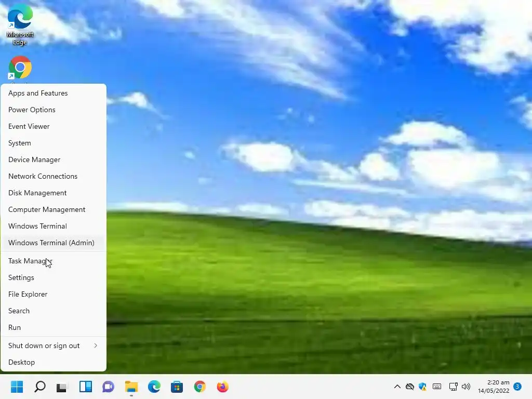Open Microsoft Edge desktop shortcut
The width and height of the screenshot is (532, 399).
pos(20,25)
